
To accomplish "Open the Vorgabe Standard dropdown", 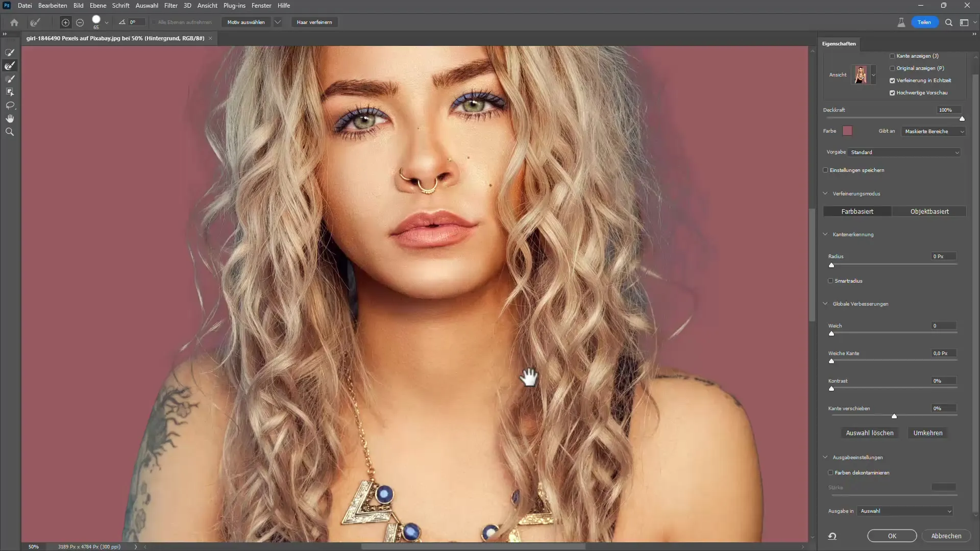I will click(904, 153).
